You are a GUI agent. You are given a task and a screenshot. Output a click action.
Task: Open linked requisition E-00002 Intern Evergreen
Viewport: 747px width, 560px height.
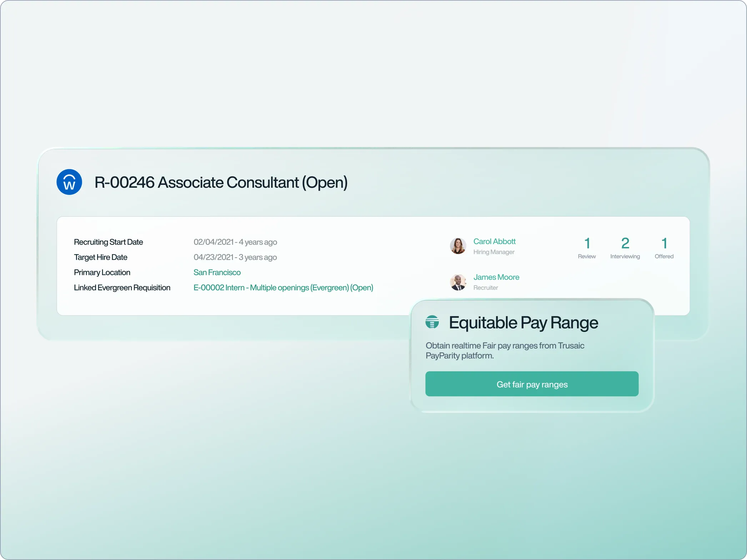click(283, 288)
